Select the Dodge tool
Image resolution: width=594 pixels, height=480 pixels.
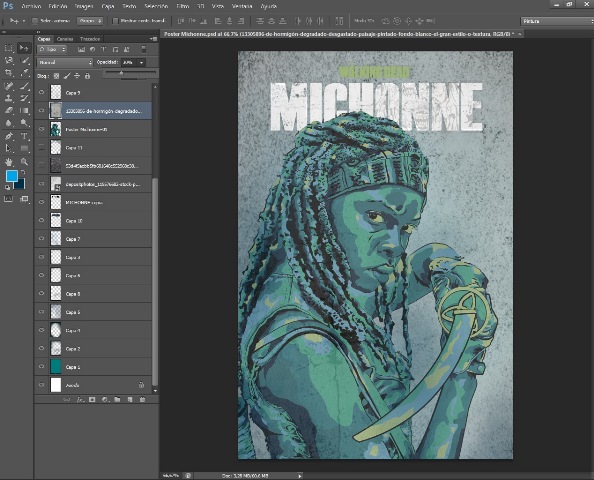pyautogui.click(x=24, y=123)
